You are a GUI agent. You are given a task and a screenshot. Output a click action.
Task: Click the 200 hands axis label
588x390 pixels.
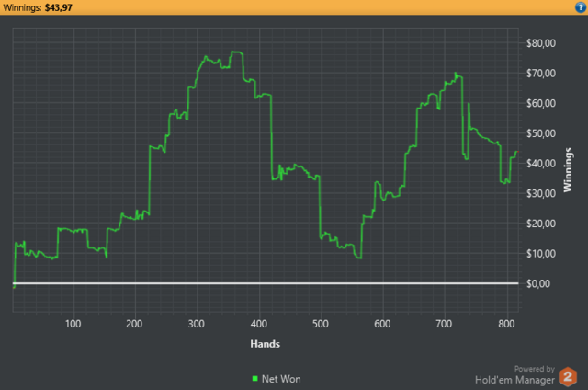click(134, 324)
